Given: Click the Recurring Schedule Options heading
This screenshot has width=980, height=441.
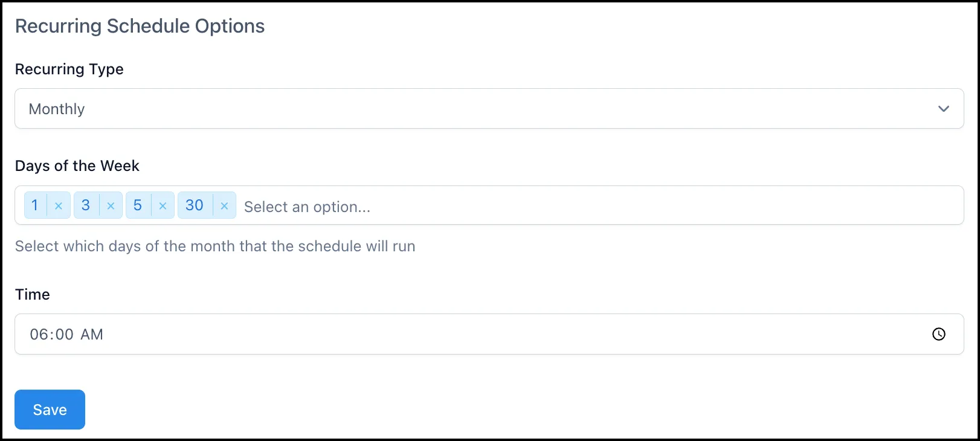Looking at the screenshot, I should (x=140, y=26).
